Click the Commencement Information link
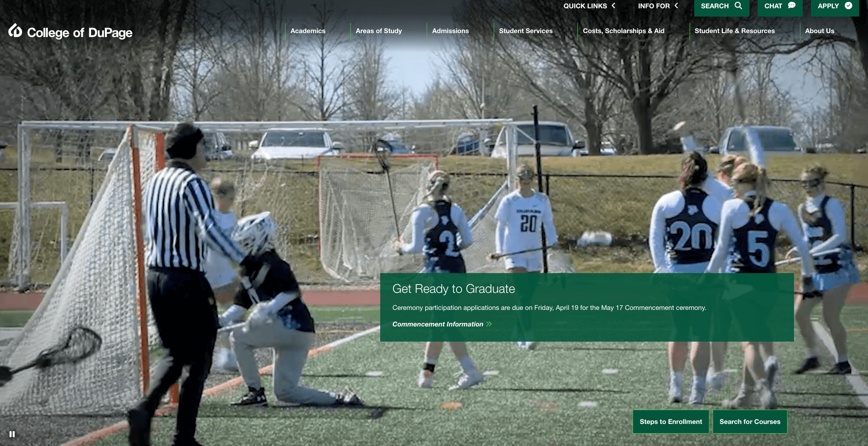 (x=438, y=324)
